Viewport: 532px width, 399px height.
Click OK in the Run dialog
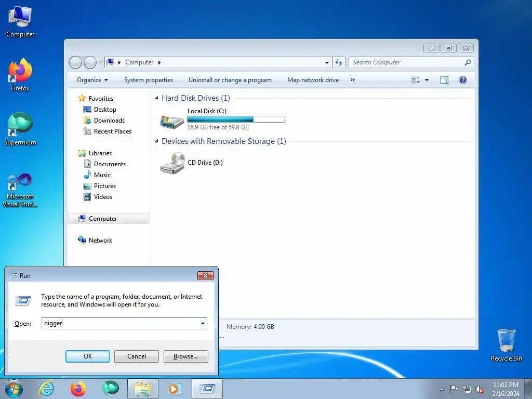[x=87, y=356]
